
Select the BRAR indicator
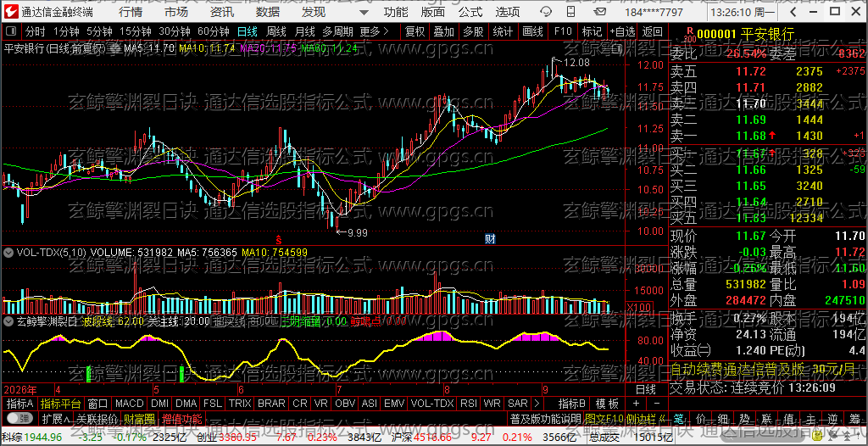(272, 404)
